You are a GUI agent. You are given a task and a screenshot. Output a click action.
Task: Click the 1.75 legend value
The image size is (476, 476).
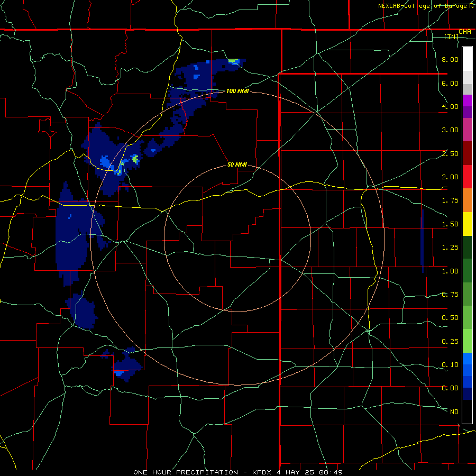450,200
